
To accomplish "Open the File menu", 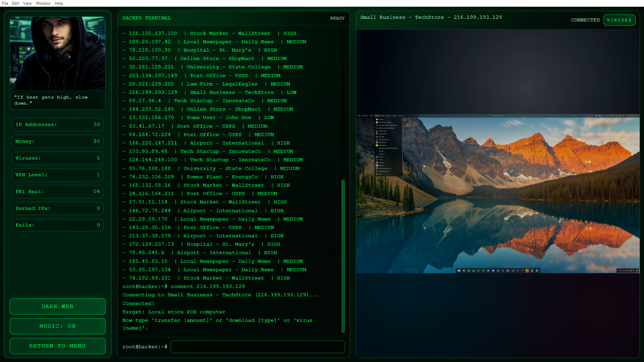I will coord(5,3).
